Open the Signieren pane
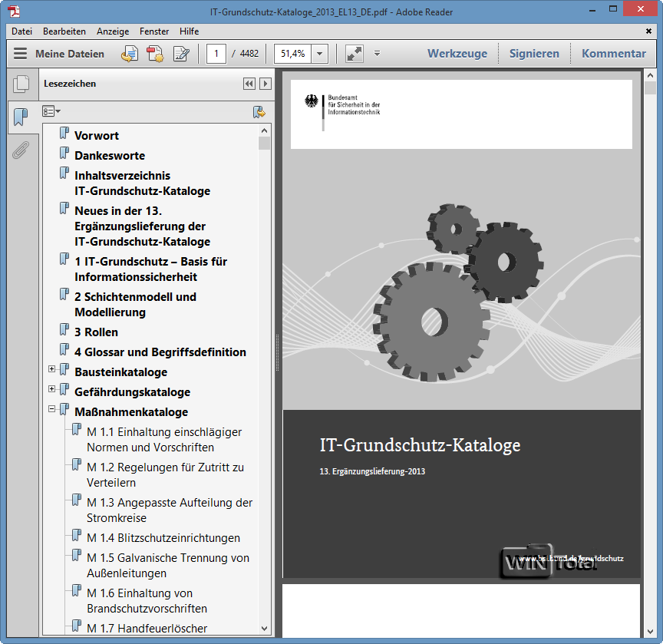The image size is (663, 644). [x=534, y=54]
